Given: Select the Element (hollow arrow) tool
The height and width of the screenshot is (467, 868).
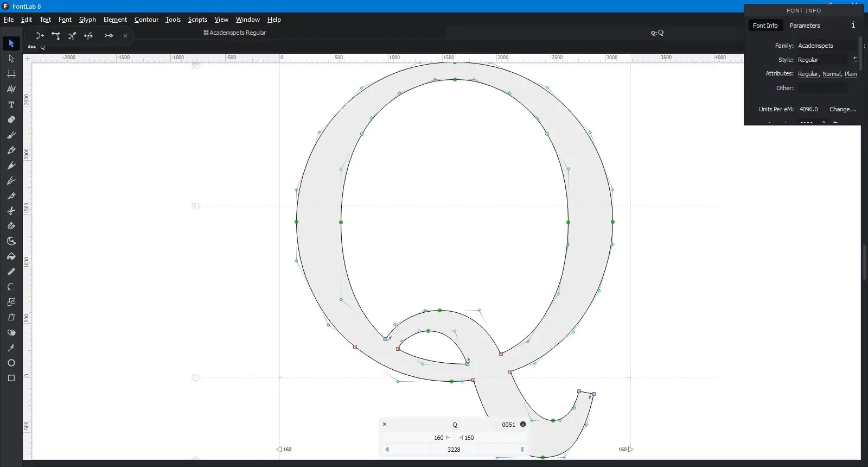Looking at the screenshot, I should pyautogui.click(x=11, y=58).
